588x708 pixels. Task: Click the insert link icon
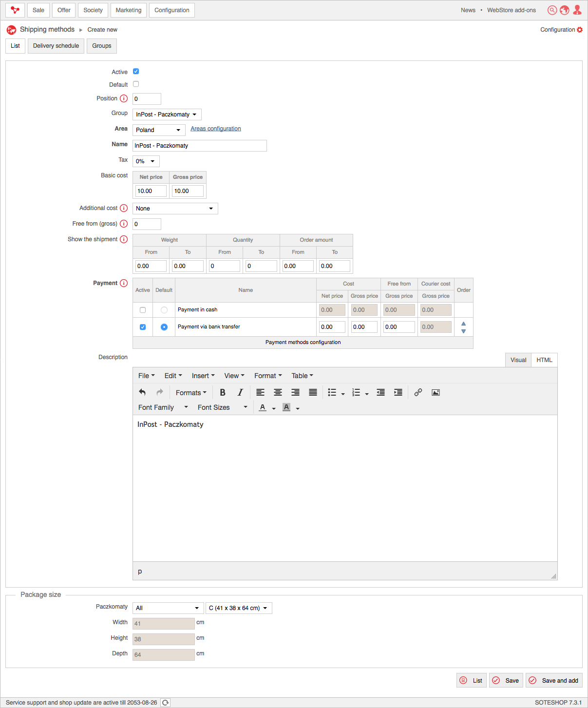pyautogui.click(x=418, y=392)
